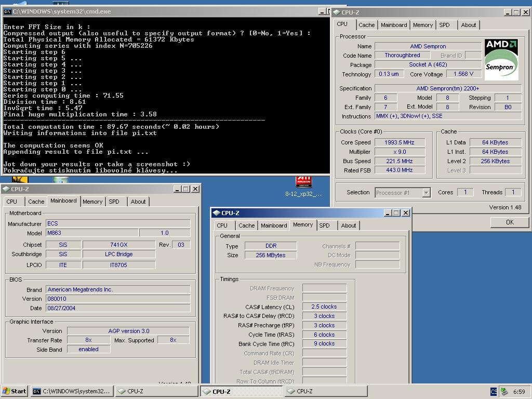Open the ATI Radeon desktop shortcut icon
532x399 pixels.
(303, 182)
